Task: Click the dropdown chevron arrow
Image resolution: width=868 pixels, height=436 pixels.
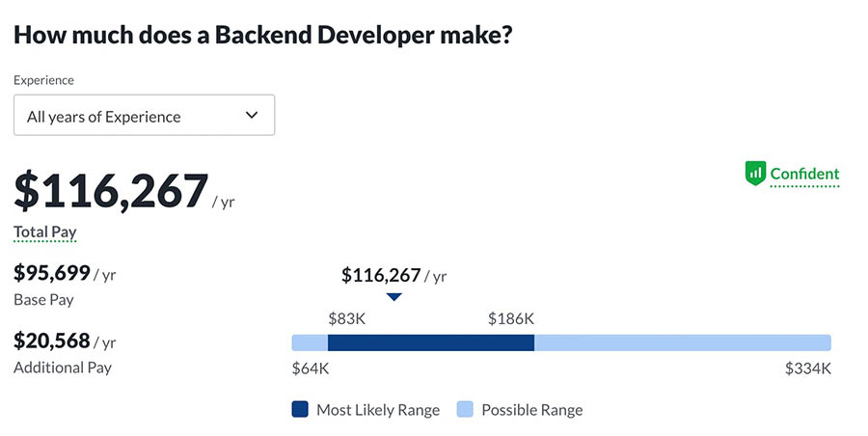Action: 252,116
